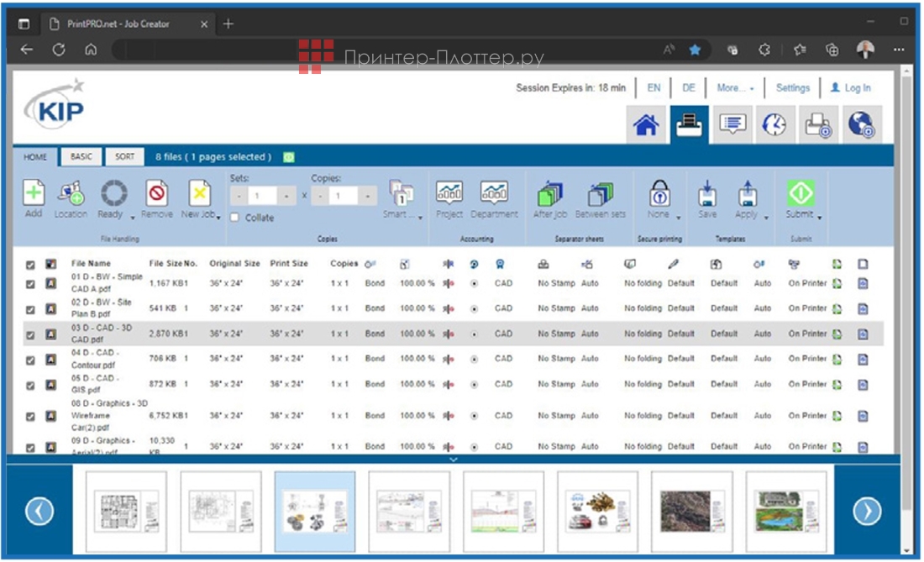Select the third page thumbnail at the bottom
The height and width of the screenshot is (562, 924).
(x=315, y=508)
